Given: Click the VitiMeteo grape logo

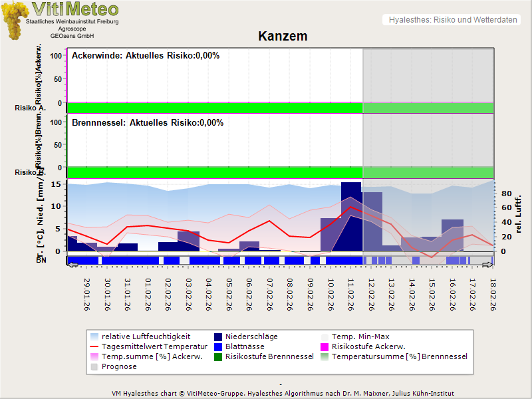Looking at the screenshot, I should (x=15, y=20).
